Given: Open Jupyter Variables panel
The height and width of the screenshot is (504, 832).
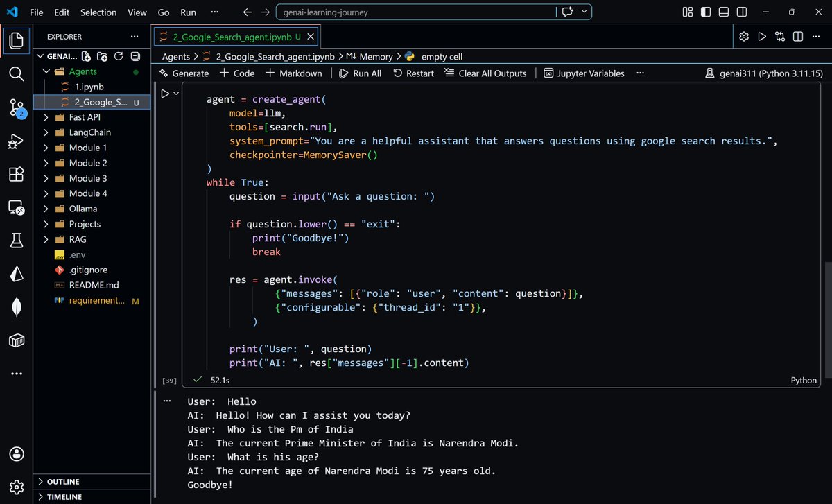Looking at the screenshot, I should [x=584, y=73].
